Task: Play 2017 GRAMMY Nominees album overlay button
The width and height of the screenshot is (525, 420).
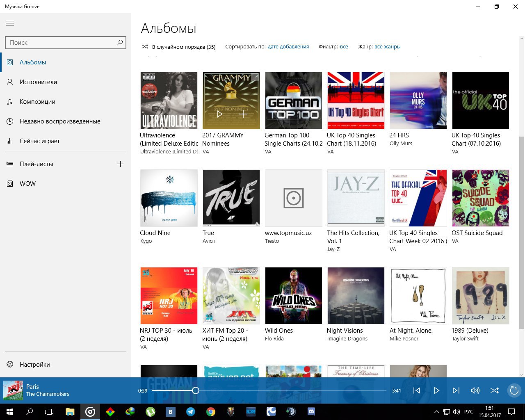Action: click(220, 114)
